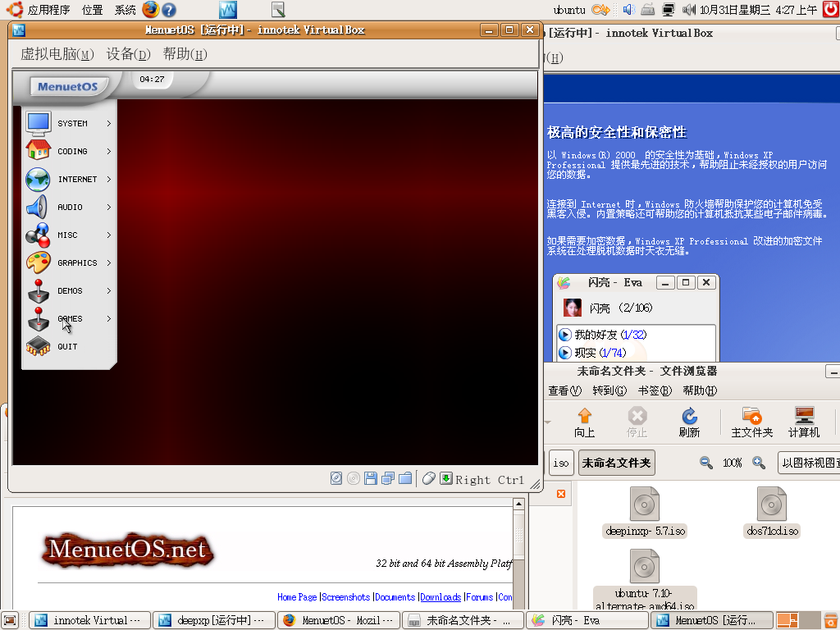Click the 刷新 (Reload) toolbar button

click(x=689, y=422)
